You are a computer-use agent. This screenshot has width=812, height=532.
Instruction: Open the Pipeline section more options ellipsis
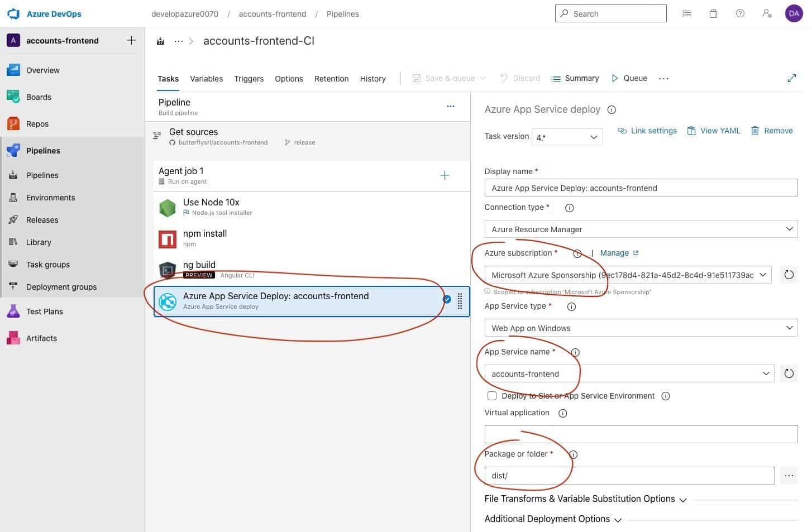coord(451,106)
